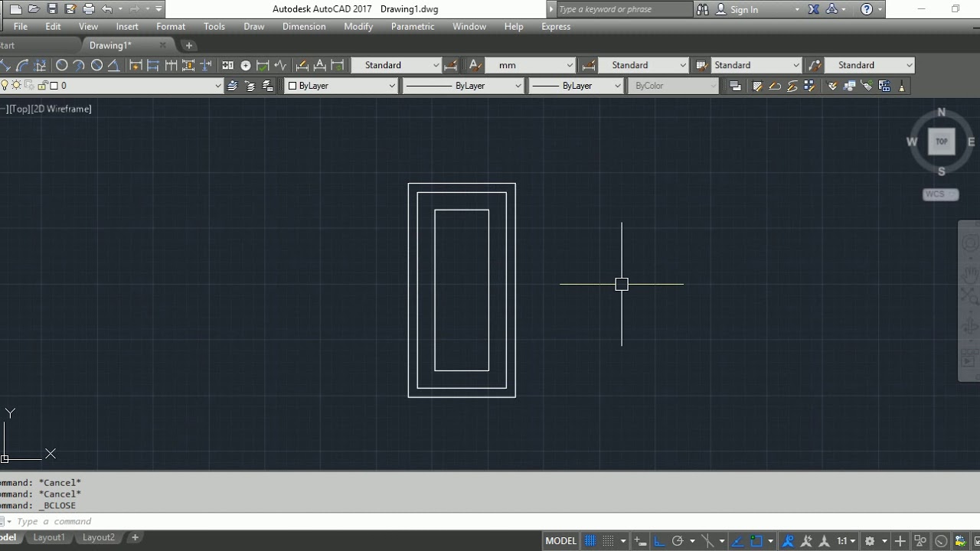Click the layer 0 color swatch
Screen dimensions: 980x551
(54, 86)
